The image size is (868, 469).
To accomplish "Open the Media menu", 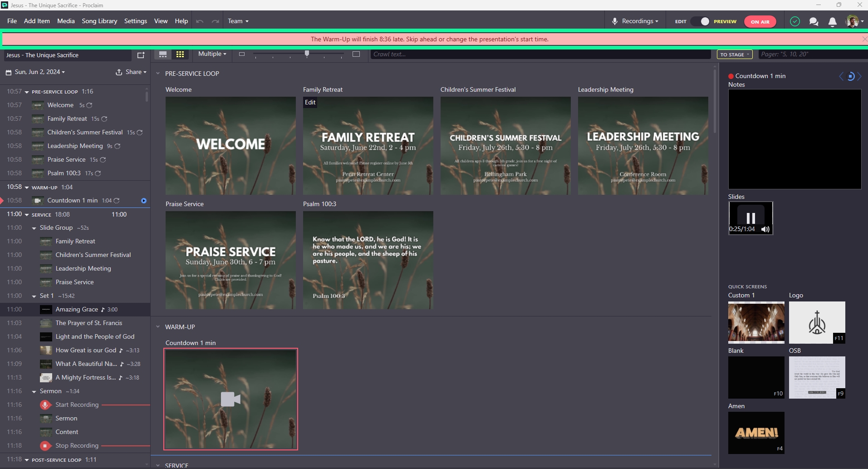I will pos(66,21).
